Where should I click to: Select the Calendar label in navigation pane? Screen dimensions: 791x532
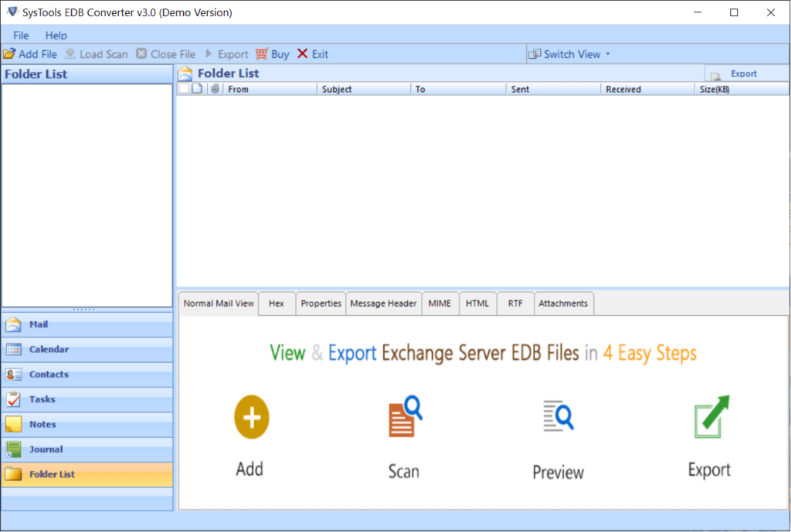coord(49,349)
